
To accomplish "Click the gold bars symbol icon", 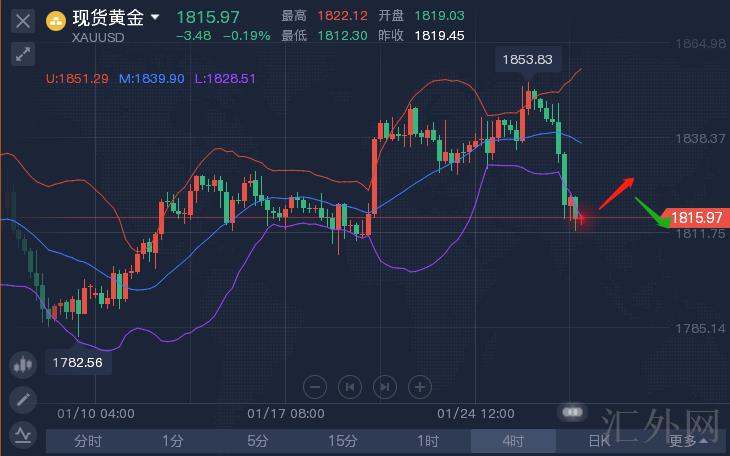I will pyautogui.click(x=56, y=18).
